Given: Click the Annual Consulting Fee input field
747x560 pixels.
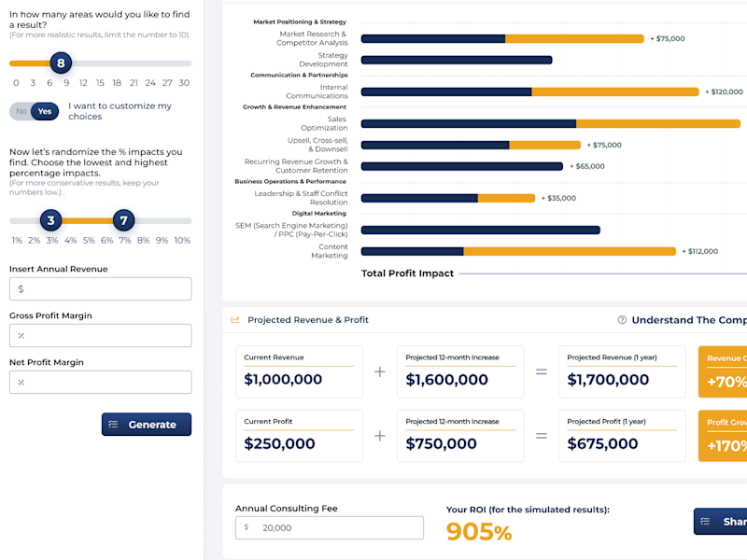Looking at the screenshot, I should coord(330,527).
